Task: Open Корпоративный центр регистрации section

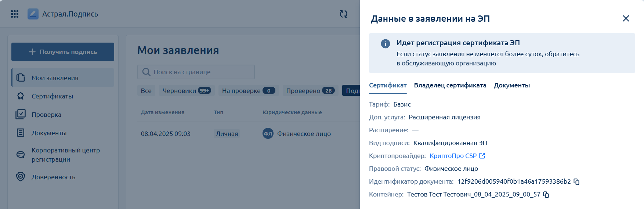Action: 63,155
